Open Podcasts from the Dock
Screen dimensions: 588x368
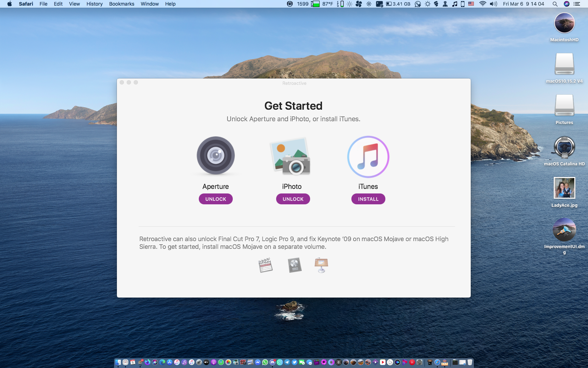(x=213, y=362)
